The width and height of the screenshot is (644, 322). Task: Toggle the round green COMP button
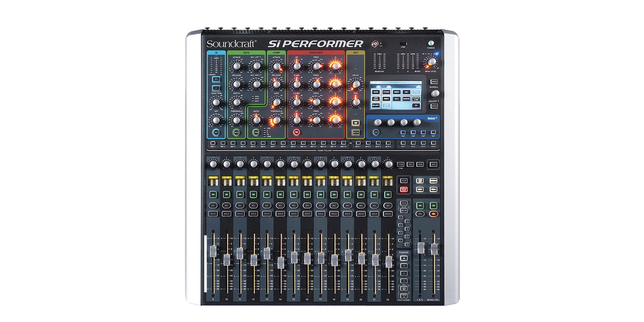(x=256, y=132)
